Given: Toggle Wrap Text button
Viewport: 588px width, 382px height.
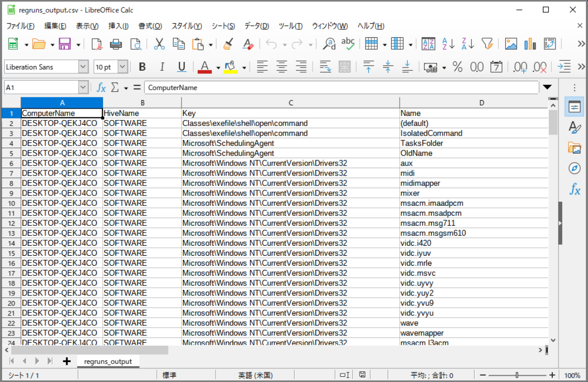Looking at the screenshot, I should [325, 67].
